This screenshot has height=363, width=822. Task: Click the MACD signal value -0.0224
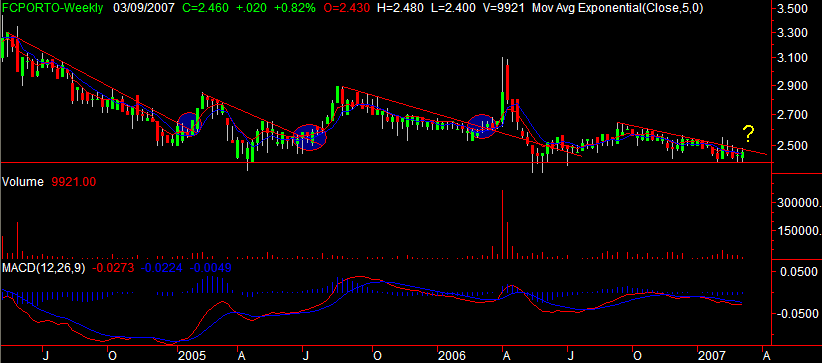(x=162, y=268)
